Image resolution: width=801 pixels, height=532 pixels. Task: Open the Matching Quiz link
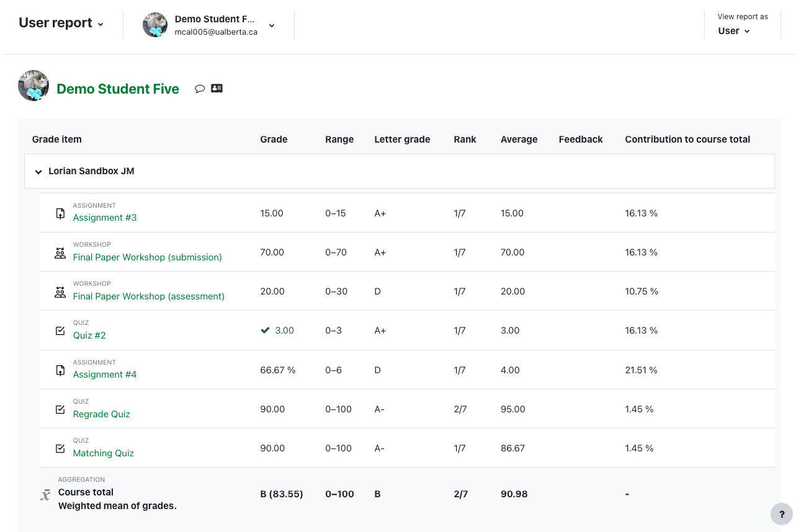click(104, 453)
